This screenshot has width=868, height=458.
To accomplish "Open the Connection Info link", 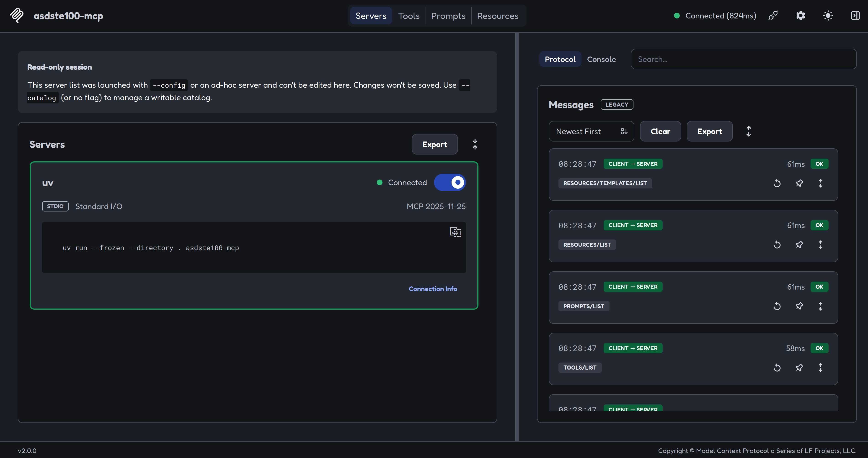I will point(433,289).
